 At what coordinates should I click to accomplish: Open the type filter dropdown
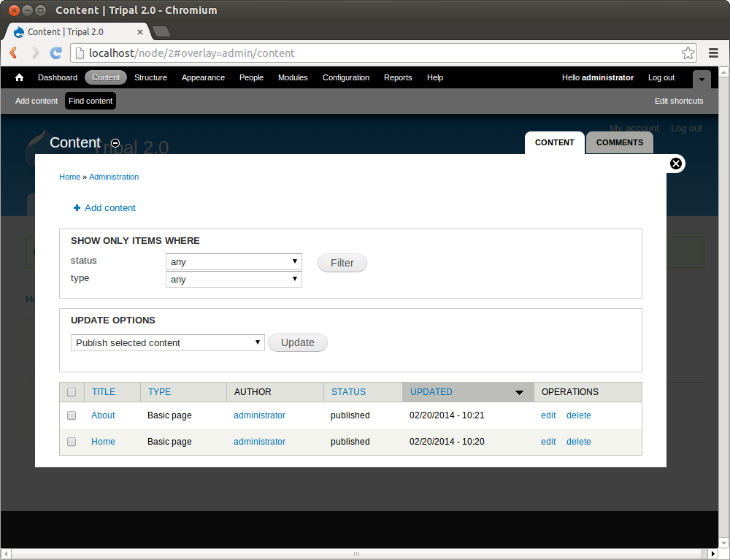click(x=234, y=280)
